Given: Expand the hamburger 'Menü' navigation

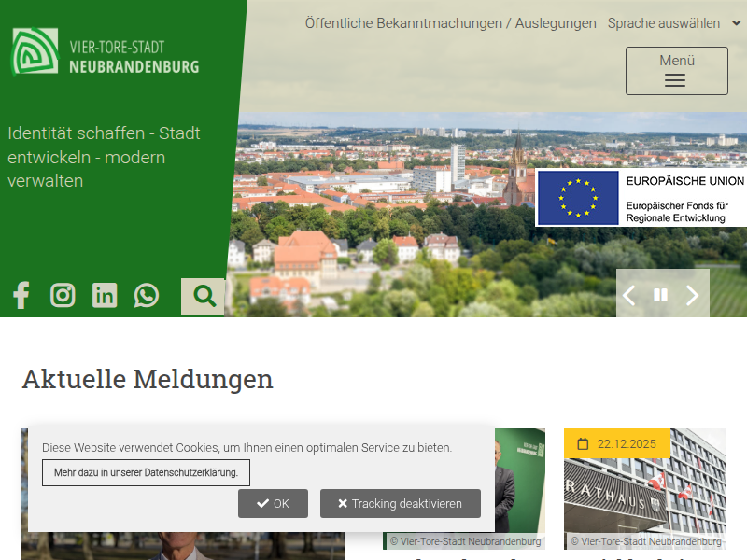Looking at the screenshot, I should [x=676, y=71].
